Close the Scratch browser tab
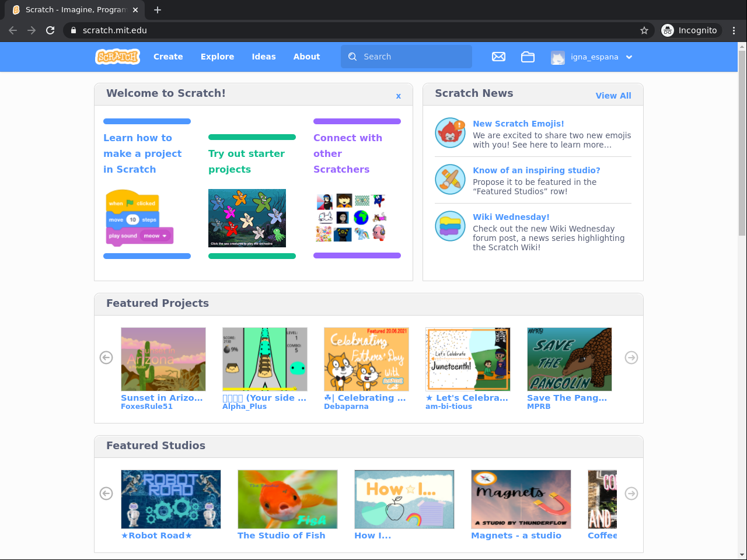The image size is (747, 560). coord(135,10)
